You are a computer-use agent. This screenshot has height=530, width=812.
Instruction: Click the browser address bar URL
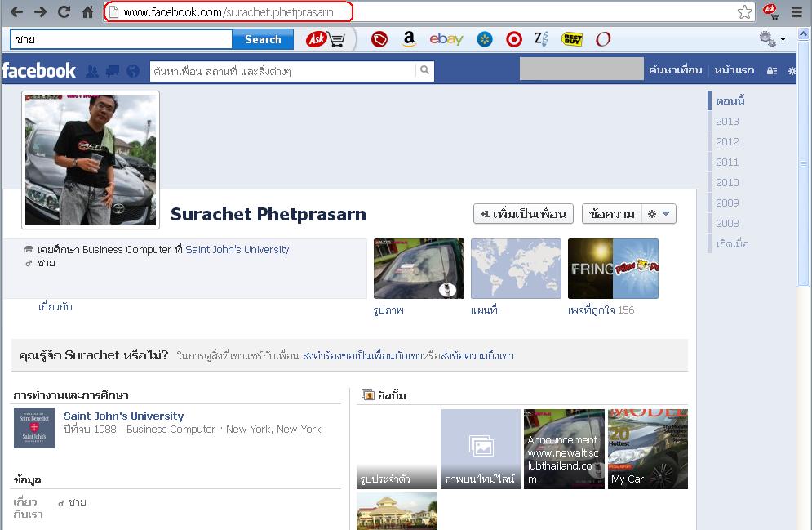click(229, 12)
